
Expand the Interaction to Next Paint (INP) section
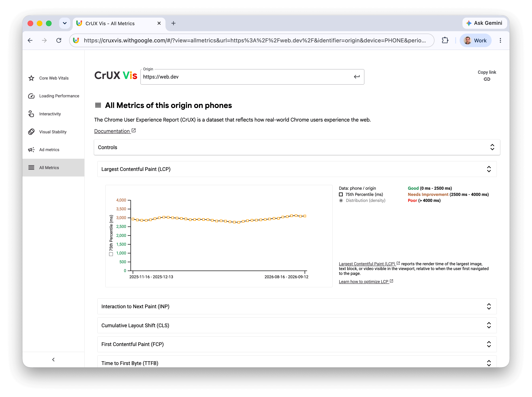coord(297,306)
